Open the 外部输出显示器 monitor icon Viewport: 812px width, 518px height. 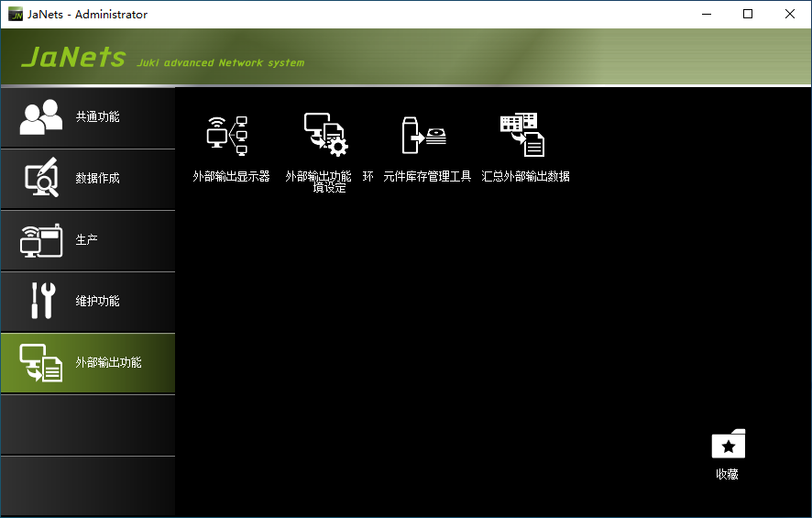(x=228, y=135)
